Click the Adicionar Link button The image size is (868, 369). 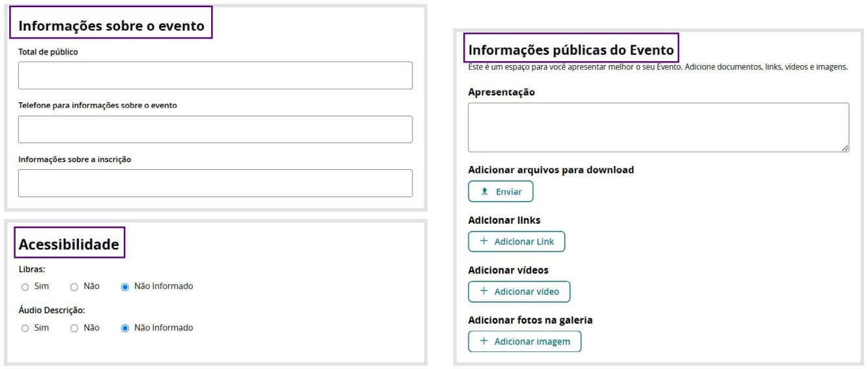[517, 241]
